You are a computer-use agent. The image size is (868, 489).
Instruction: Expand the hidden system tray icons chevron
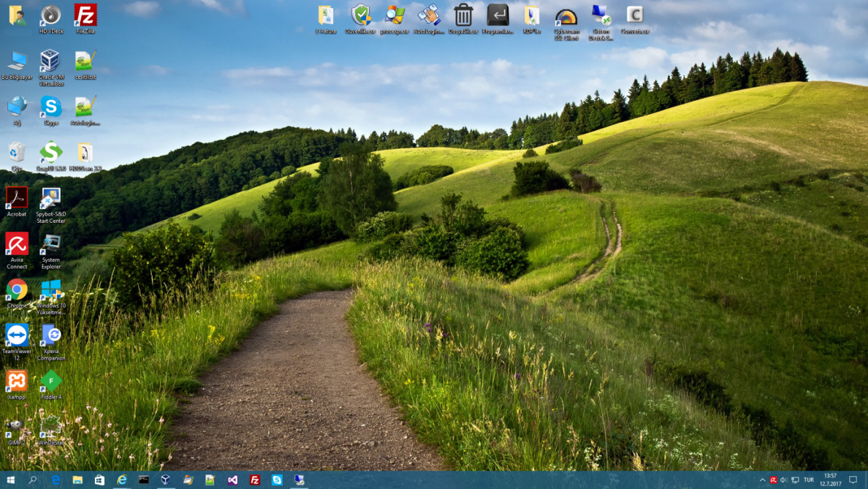(x=763, y=480)
